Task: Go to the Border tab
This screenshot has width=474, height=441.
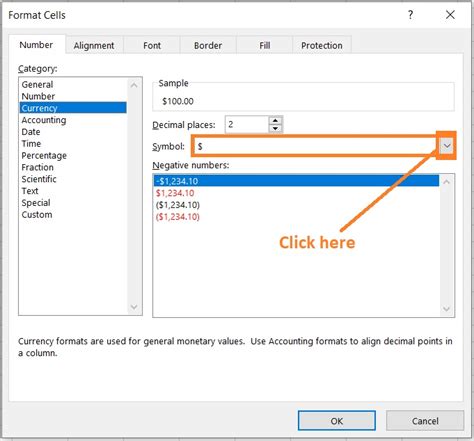Action: tap(208, 45)
